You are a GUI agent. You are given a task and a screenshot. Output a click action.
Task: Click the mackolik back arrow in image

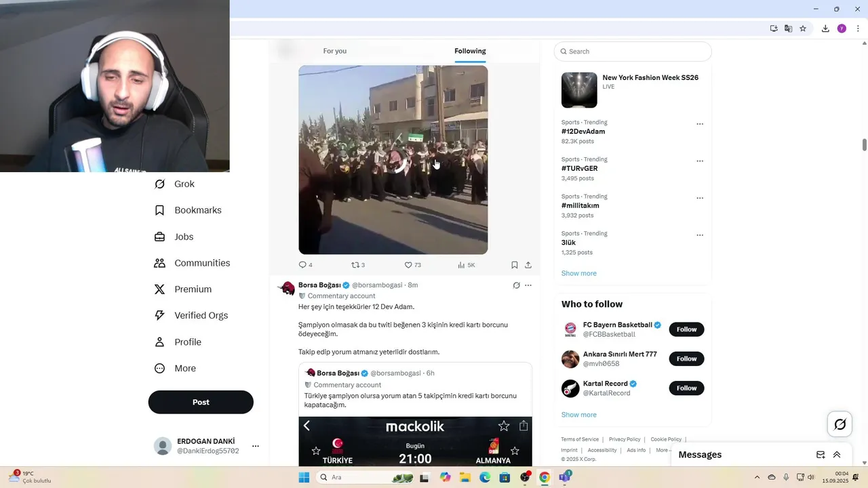[x=307, y=426]
